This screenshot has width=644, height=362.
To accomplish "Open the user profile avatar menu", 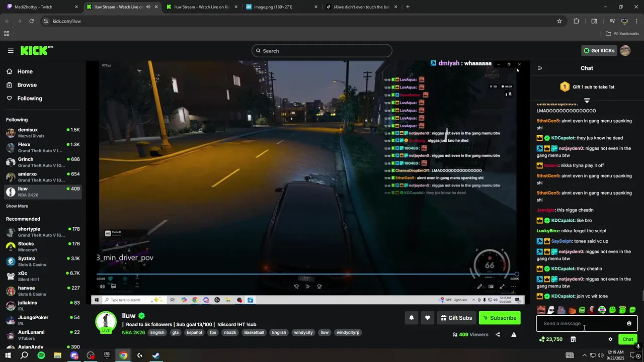I will (x=625, y=51).
